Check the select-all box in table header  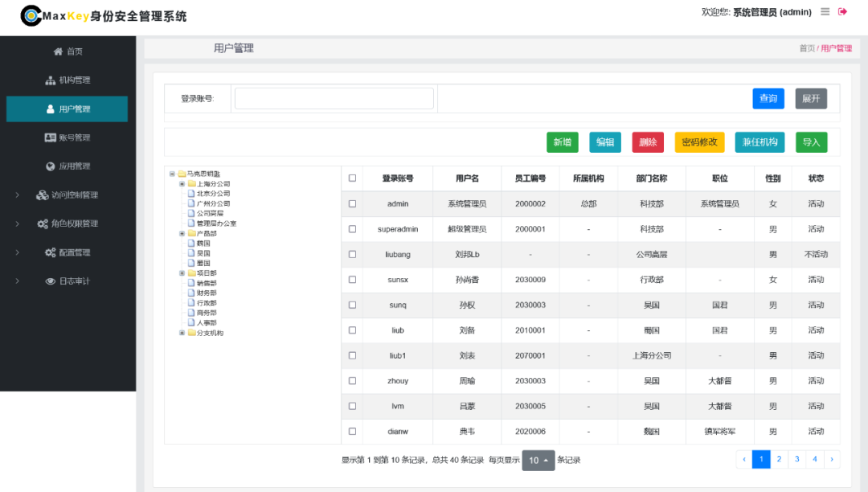[352, 178]
